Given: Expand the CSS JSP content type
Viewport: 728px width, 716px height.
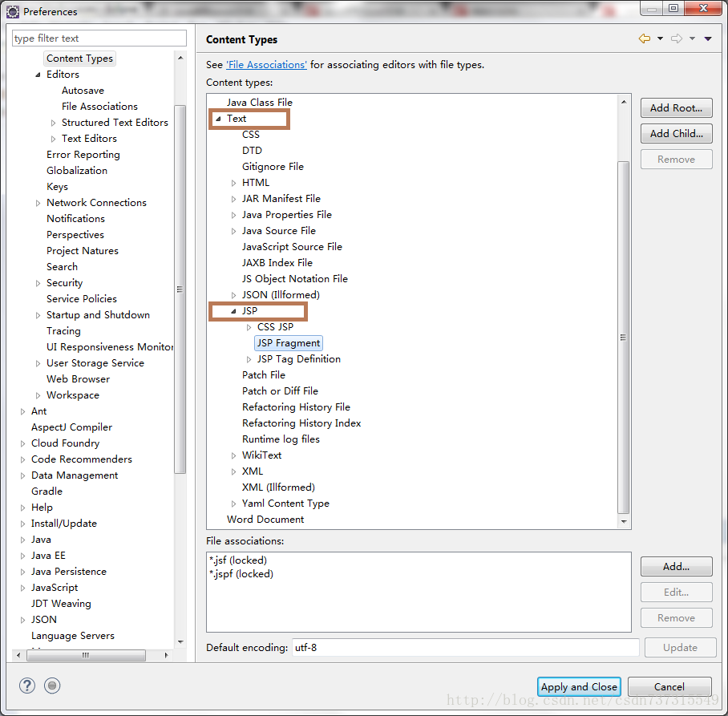Looking at the screenshot, I should tap(249, 327).
